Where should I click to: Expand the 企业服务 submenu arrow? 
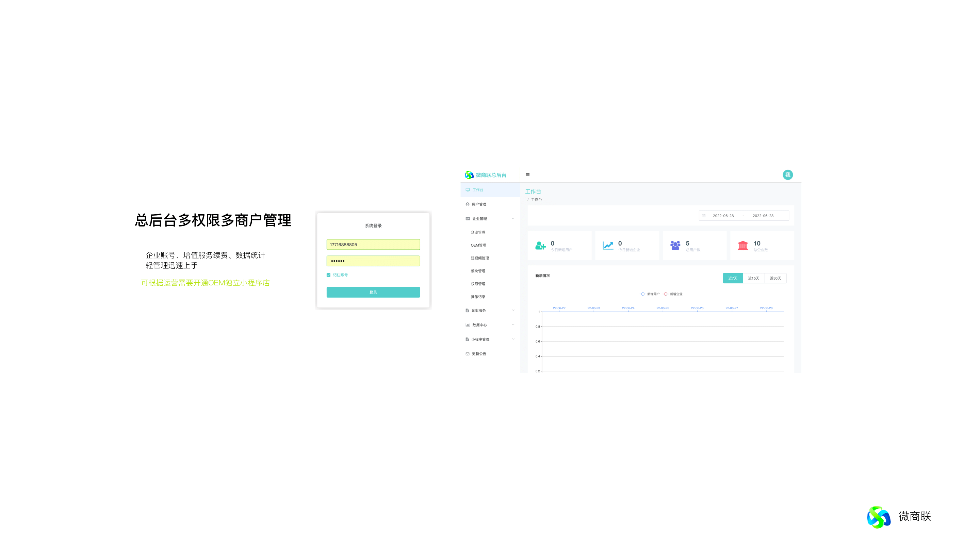click(x=513, y=310)
